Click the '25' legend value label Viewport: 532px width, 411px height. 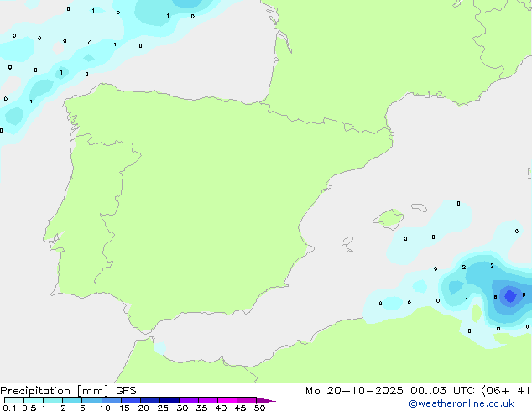pyautogui.click(x=163, y=408)
